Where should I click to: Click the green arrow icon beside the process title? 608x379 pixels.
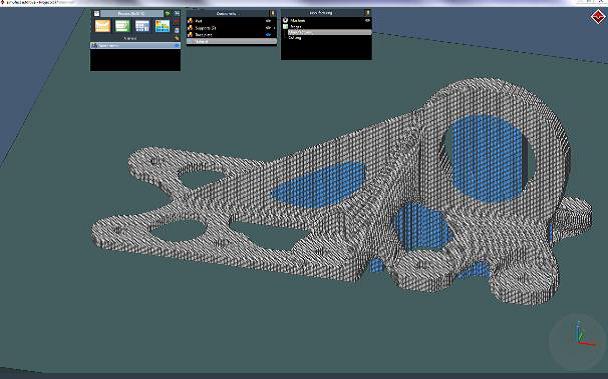pyautogui.click(x=168, y=14)
